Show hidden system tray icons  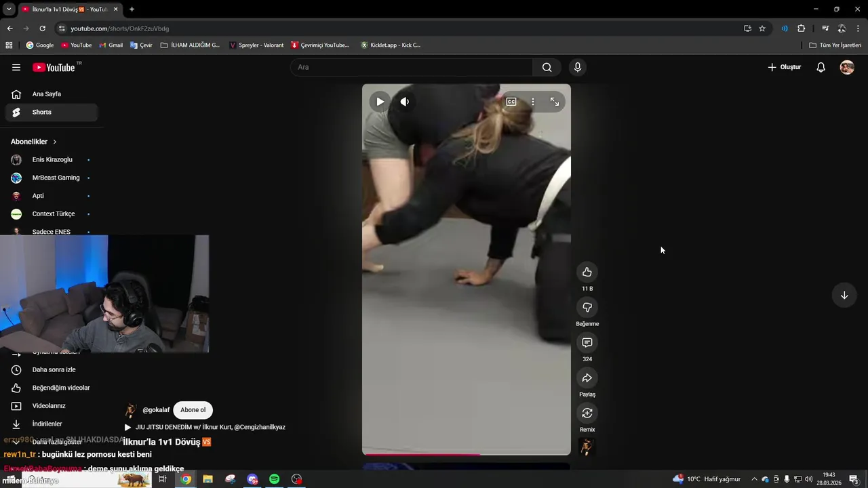(x=754, y=479)
